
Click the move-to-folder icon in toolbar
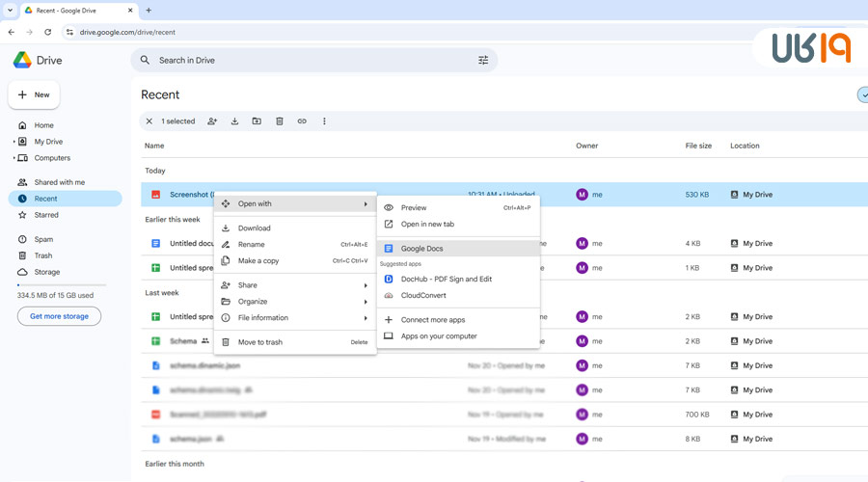[x=257, y=121]
